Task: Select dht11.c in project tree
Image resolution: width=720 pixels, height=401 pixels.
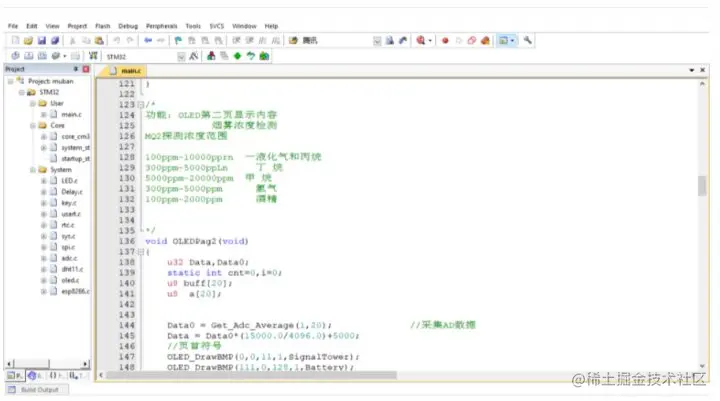Action: [x=72, y=269]
